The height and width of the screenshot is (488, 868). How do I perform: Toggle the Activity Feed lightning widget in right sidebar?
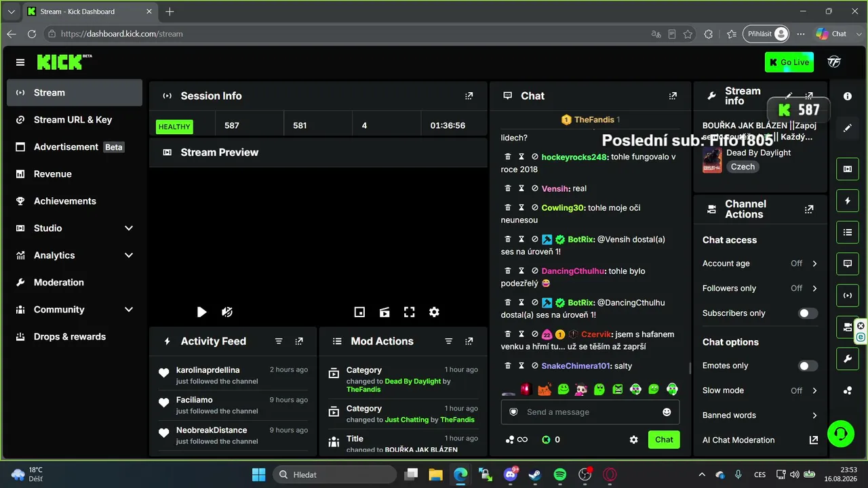pyautogui.click(x=848, y=201)
